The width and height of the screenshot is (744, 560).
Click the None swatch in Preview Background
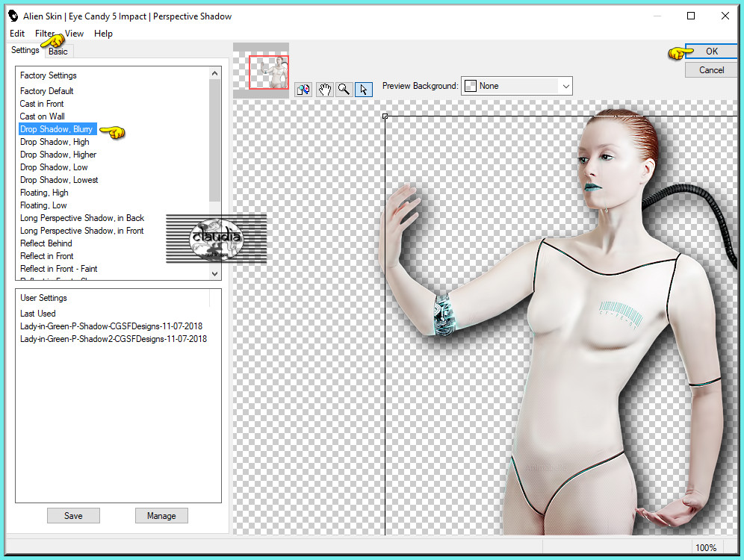(x=470, y=86)
